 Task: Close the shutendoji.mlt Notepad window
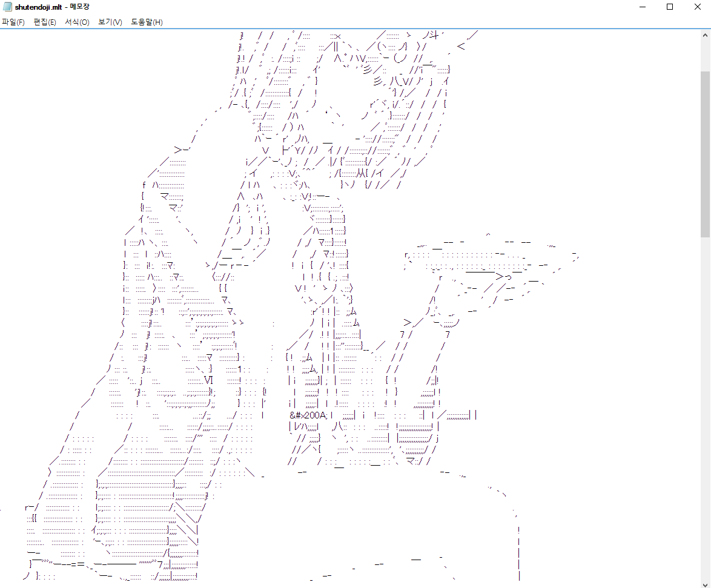[697, 7]
